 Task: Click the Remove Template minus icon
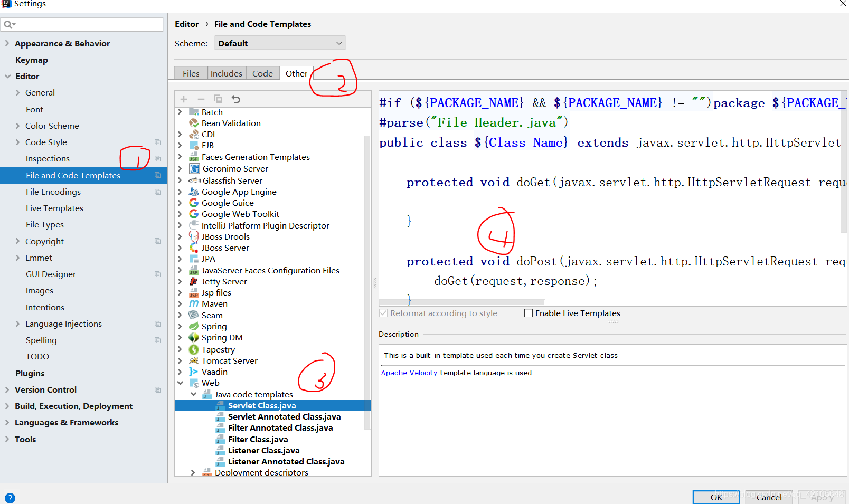click(201, 99)
